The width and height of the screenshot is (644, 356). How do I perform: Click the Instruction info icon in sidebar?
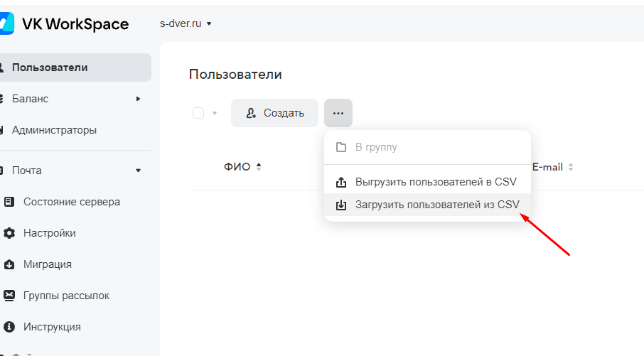(9, 327)
